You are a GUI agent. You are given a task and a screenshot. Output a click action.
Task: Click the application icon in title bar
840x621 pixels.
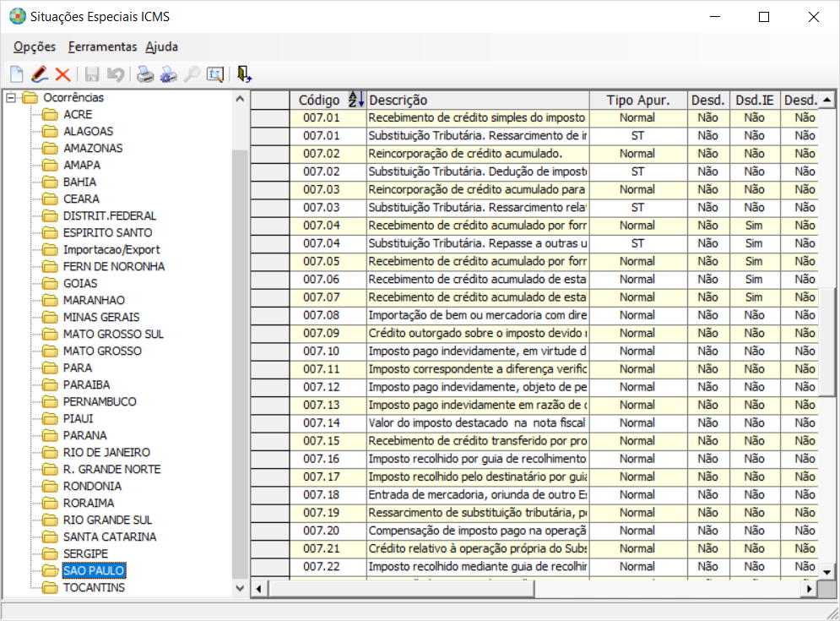[x=18, y=17]
